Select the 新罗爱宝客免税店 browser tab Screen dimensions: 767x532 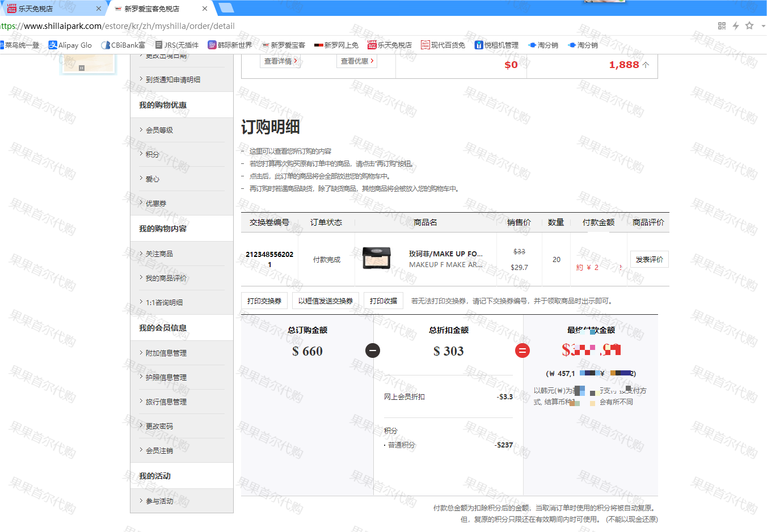pos(162,9)
